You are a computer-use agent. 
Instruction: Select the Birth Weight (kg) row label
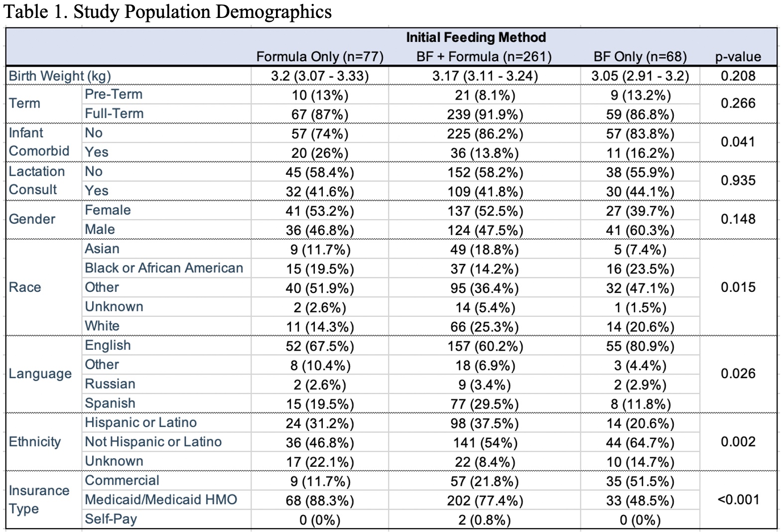tap(60, 76)
